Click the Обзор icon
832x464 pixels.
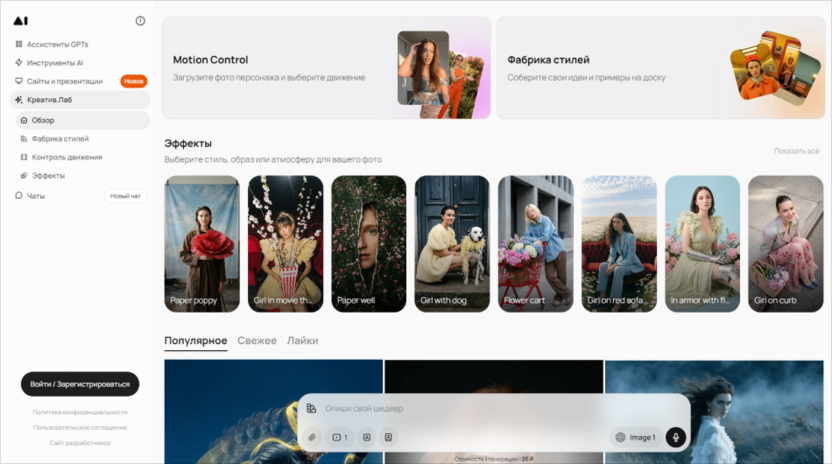coord(24,121)
